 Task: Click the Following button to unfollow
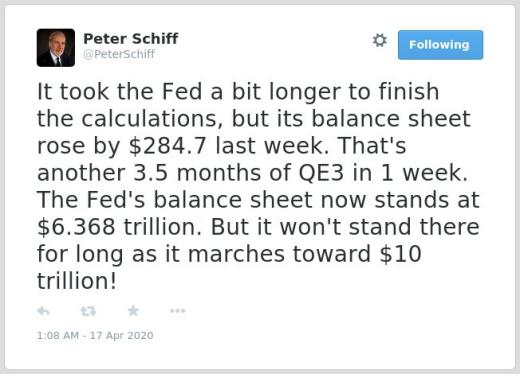click(440, 45)
